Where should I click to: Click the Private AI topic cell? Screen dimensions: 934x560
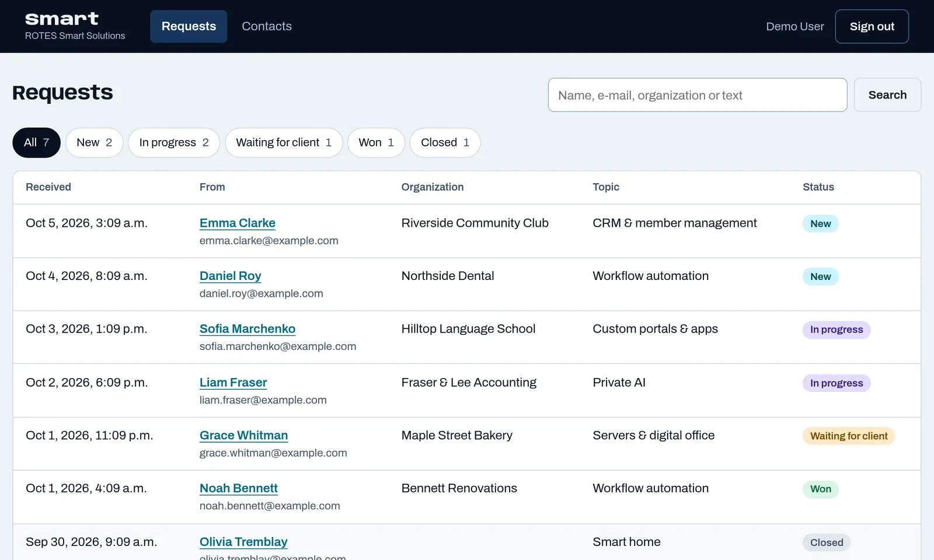coord(619,383)
